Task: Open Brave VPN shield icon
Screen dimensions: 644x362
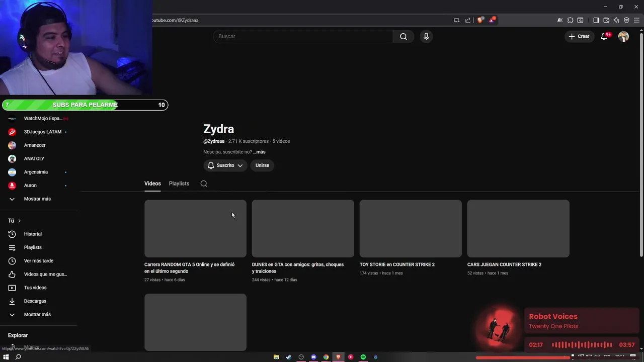Action: [x=626, y=20]
